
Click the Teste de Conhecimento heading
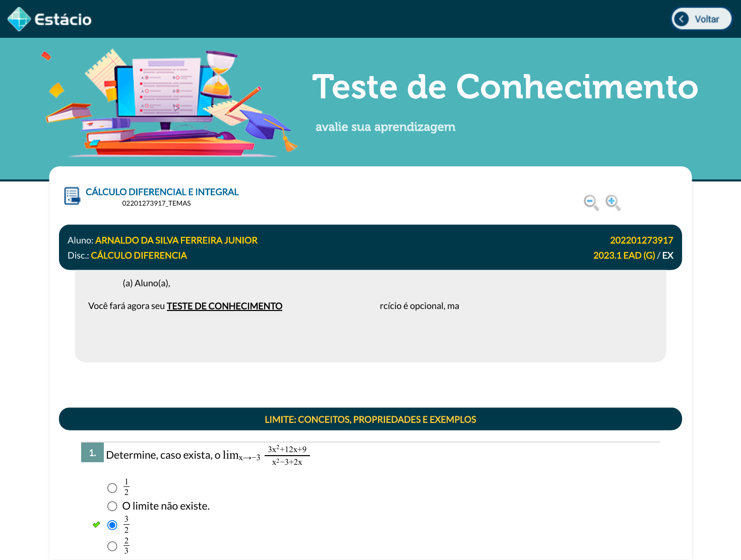click(x=505, y=87)
